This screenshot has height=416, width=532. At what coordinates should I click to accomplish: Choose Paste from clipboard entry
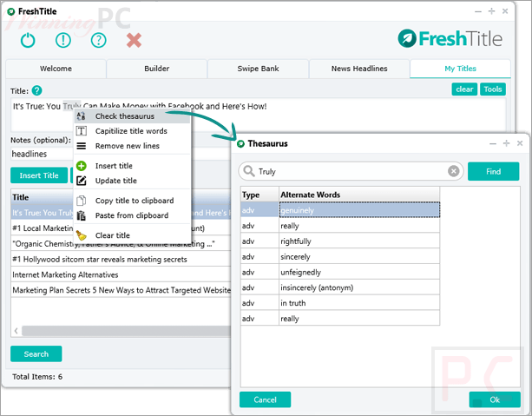click(132, 215)
